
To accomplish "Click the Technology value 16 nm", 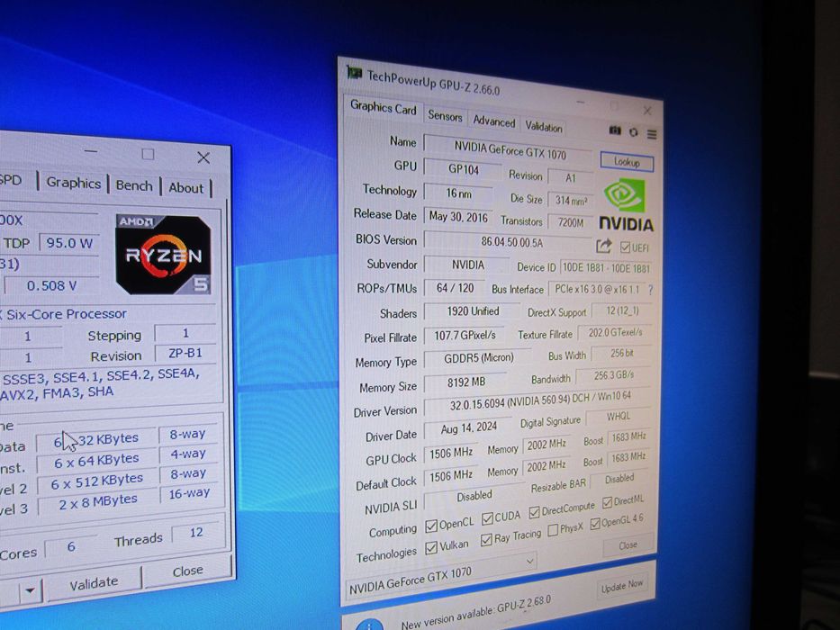I will [x=458, y=193].
